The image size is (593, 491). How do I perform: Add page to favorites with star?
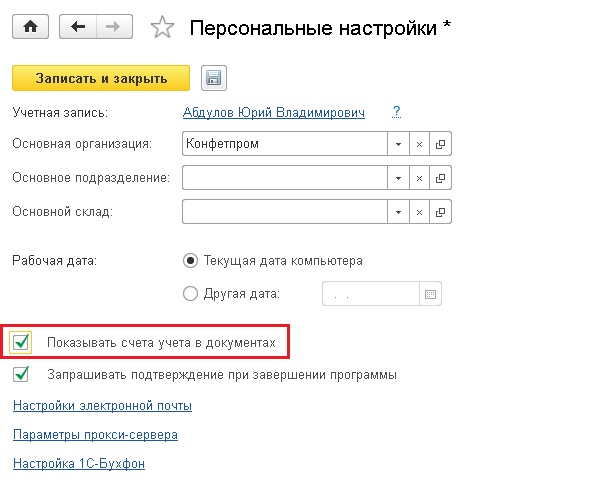[x=162, y=27]
